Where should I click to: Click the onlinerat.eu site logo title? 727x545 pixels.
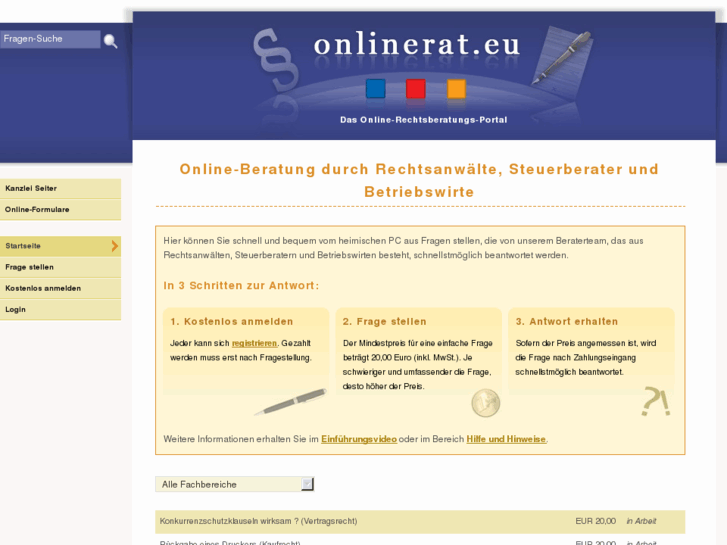coord(417,45)
